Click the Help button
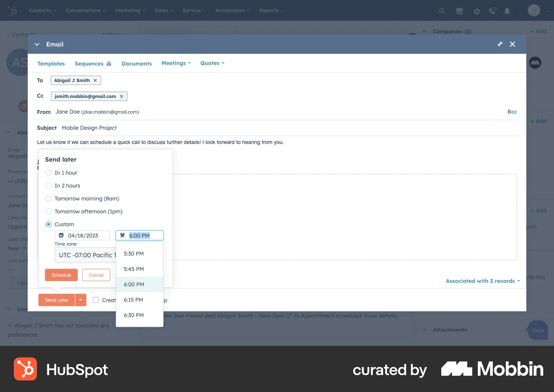The image size is (554, 392). pyautogui.click(x=538, y=330)
